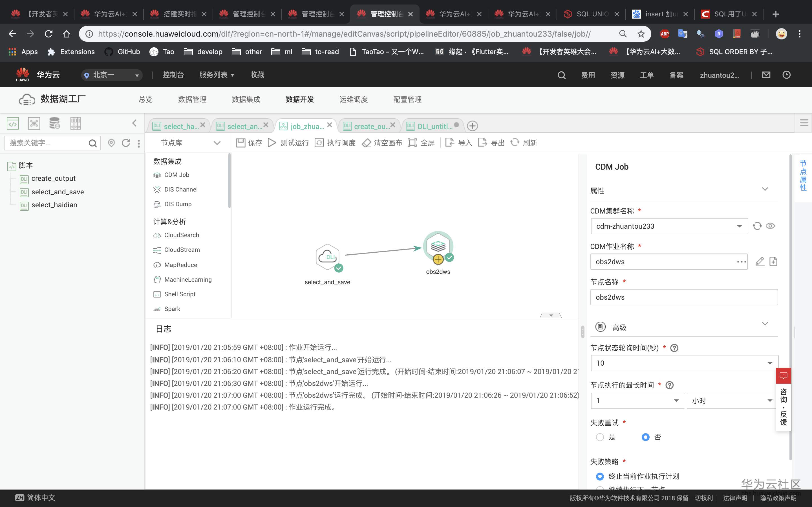Click the locate icon beside search box
The width and height of the screenshot is (812, 507).
click(111, 143)
